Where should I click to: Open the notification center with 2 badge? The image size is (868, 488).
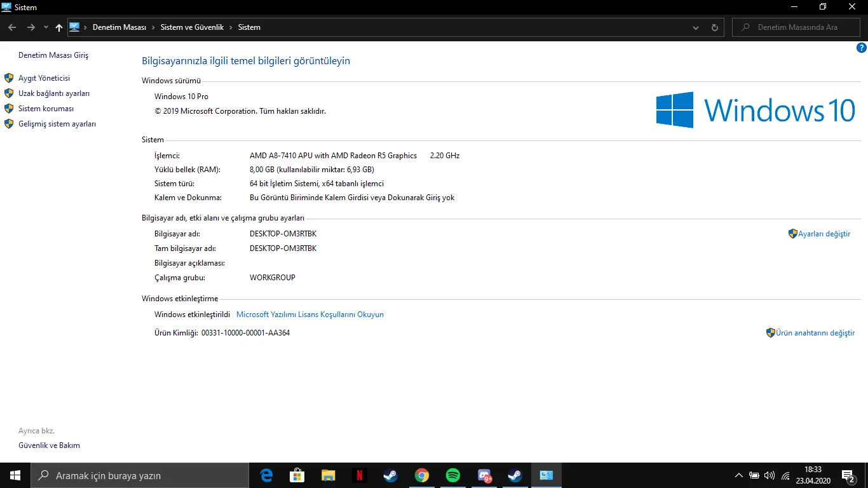click(848, 476)
